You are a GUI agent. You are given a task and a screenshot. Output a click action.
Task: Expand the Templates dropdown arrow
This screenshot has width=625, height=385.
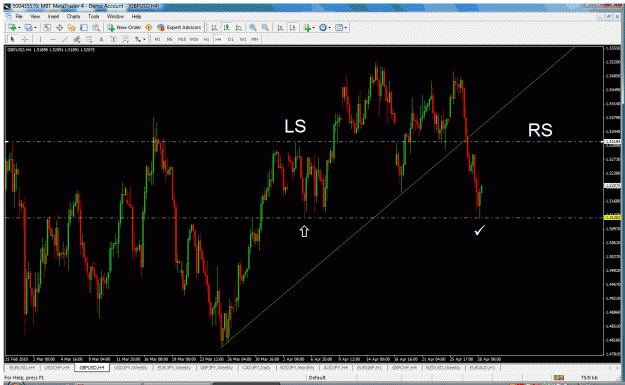(346, 27)
